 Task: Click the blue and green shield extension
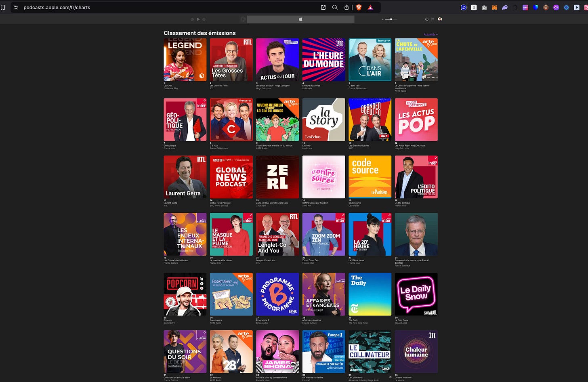coord(535,7)
